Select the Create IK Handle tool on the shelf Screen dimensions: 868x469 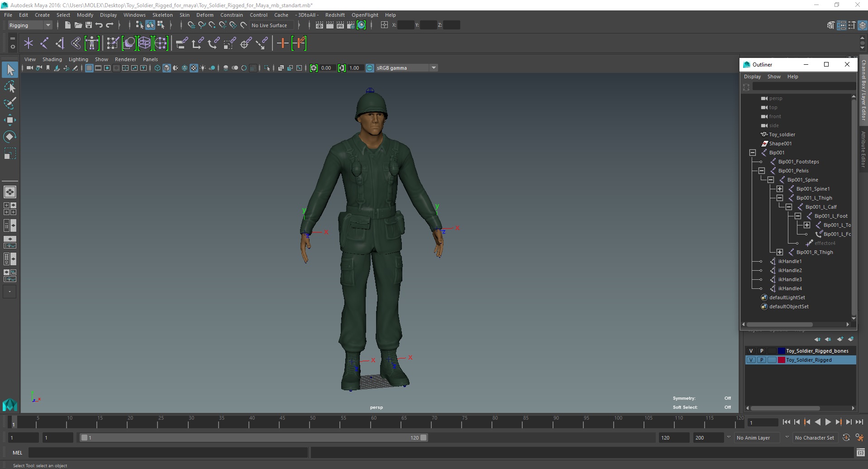coord(60,43)
